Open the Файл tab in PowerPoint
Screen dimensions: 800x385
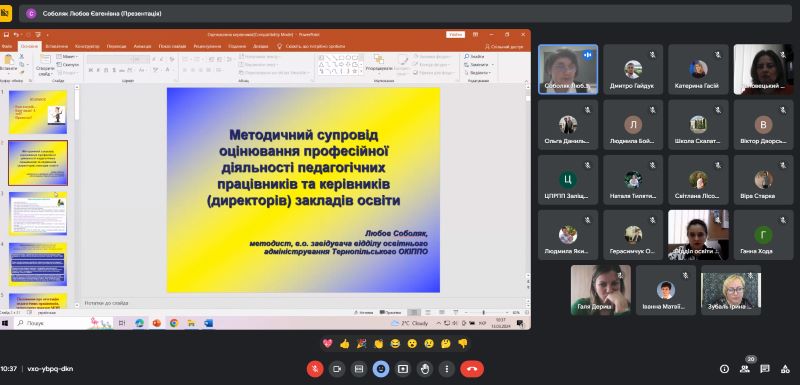coord(7,46)
